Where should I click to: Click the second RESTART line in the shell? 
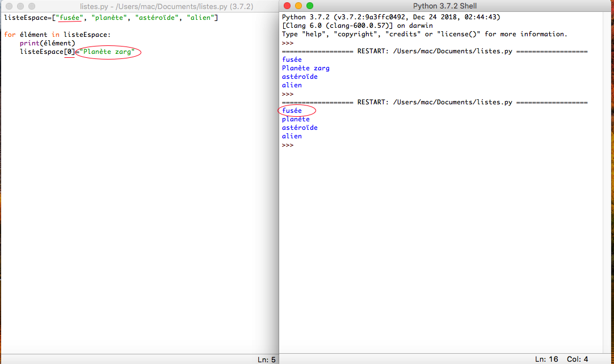tap(435, 102)
